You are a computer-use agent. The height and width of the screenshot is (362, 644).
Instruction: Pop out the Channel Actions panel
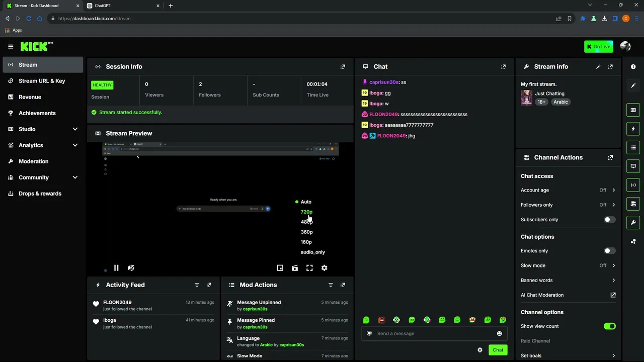click(x=610, y=157)
